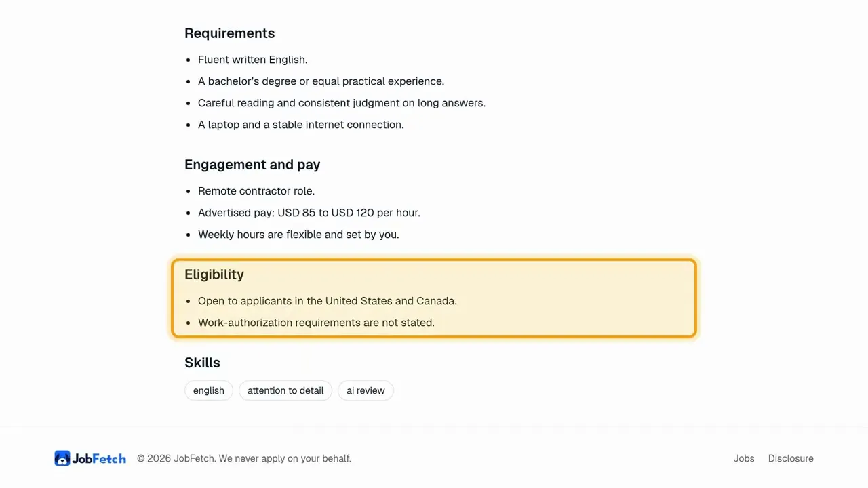Click the Remote contractor role bullet

pyautogui.click(x=256, y=191)
